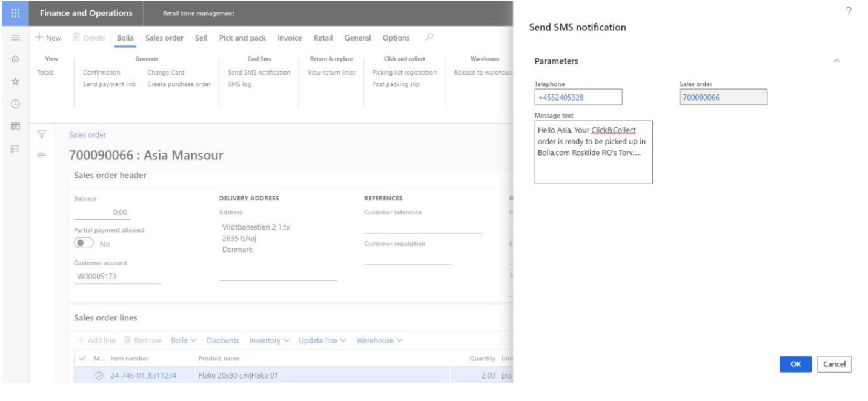Collapse the Parameters section chevron
The height and width of the screenshot is (401, 868).
coord(837,61)
